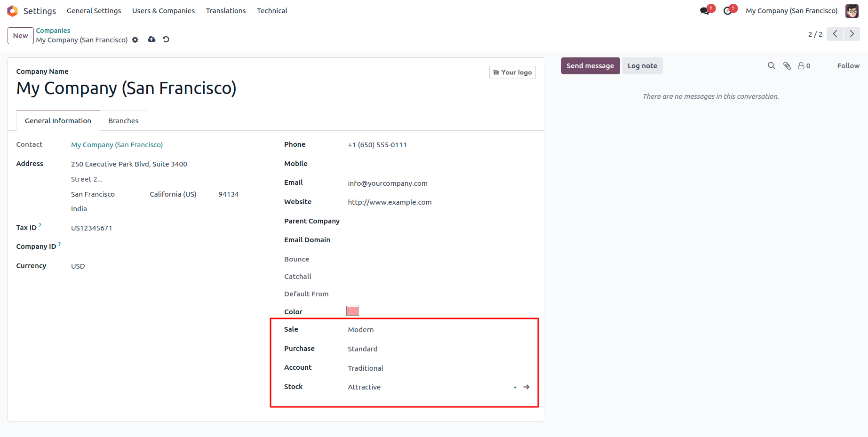Save record with cloud upload icon

tap(151, 40)
